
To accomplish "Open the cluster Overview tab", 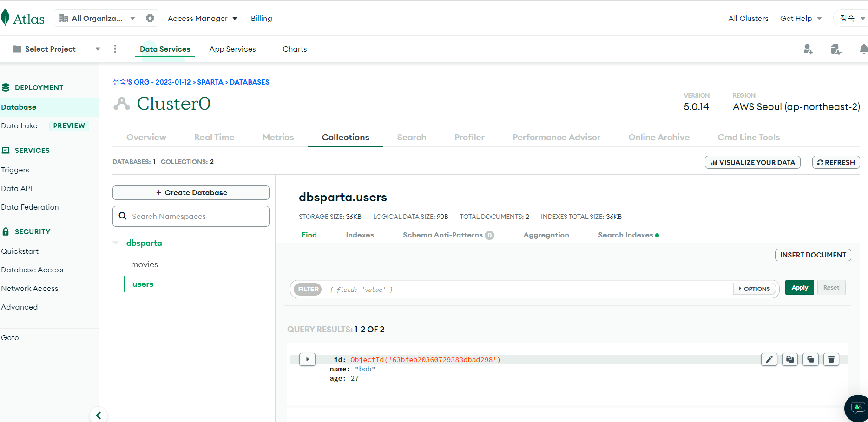I will pyautogui.click(x=146, y=137).
